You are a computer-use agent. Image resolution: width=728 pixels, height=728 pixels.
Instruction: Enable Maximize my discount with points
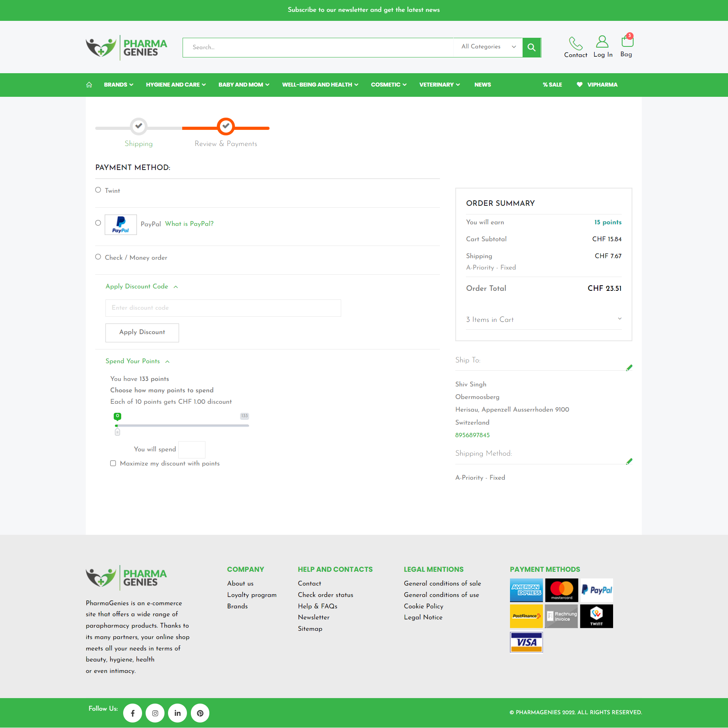click(113, 464)
